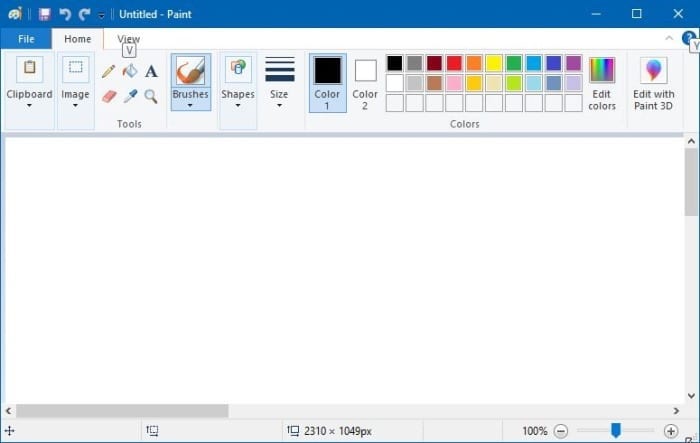Expand the Shapes dropdown arrow
This screenshot has width=700, height=443.
pos(238,106)
